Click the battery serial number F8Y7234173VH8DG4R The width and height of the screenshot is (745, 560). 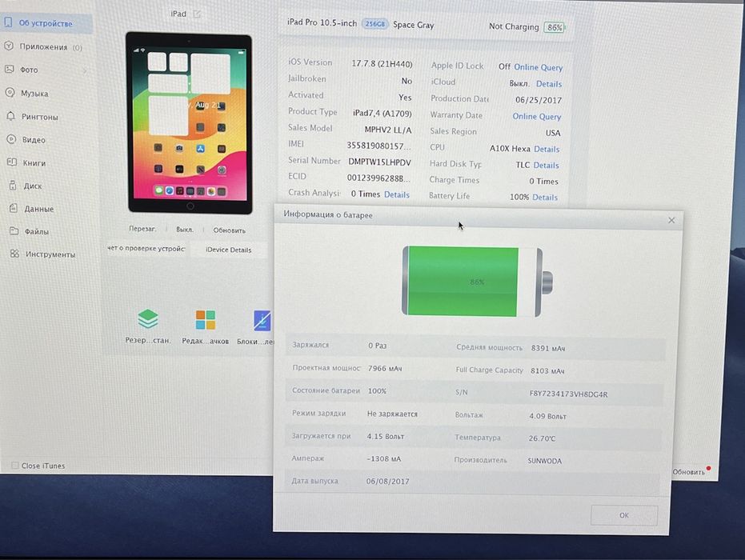(568, 394)
